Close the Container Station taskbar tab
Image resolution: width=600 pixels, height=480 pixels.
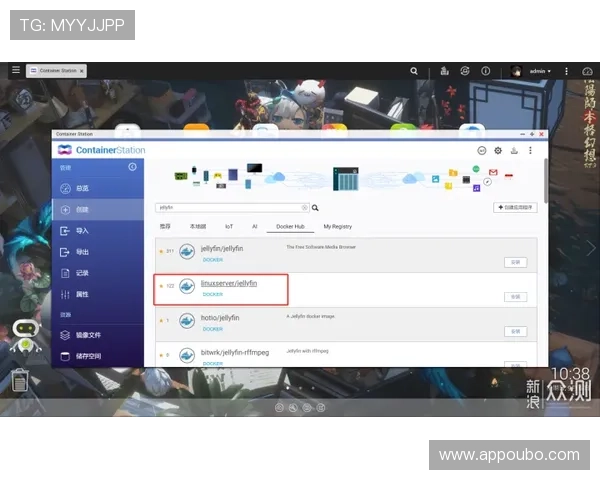pos(82,71)
